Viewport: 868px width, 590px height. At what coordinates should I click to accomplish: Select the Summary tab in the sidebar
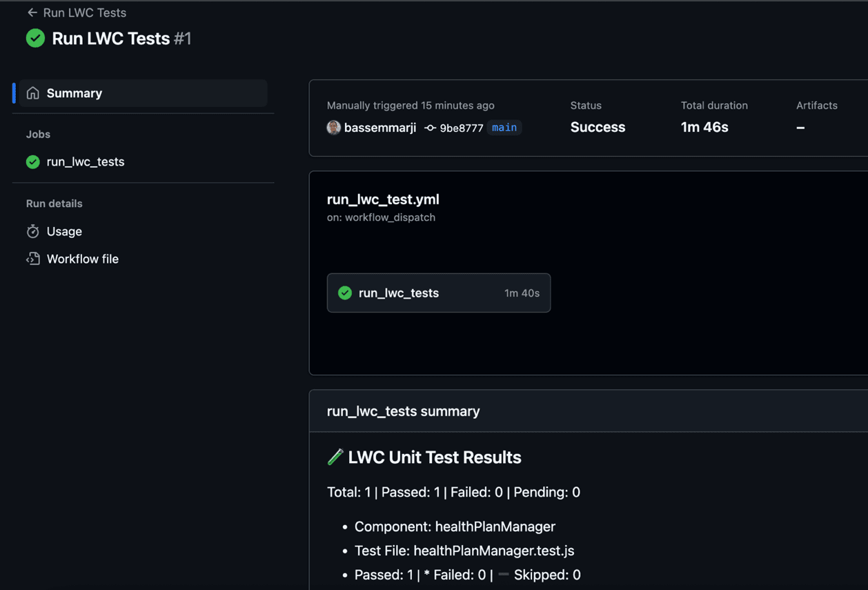75,93
